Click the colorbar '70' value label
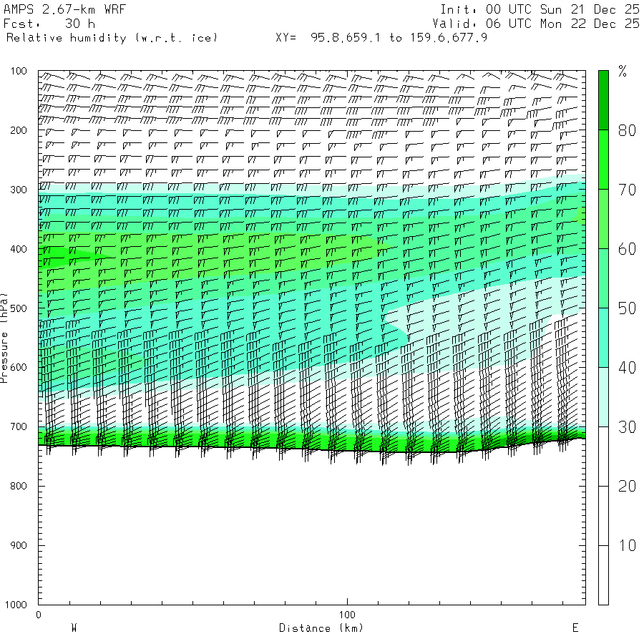 [627, 190]
